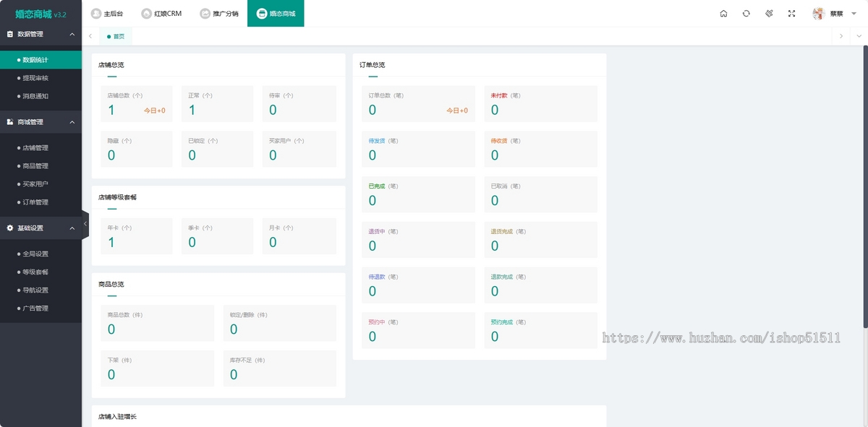Click the 红娘CRM tab icon
Viewport: 868px width, 427px height.
coord(147,14)
